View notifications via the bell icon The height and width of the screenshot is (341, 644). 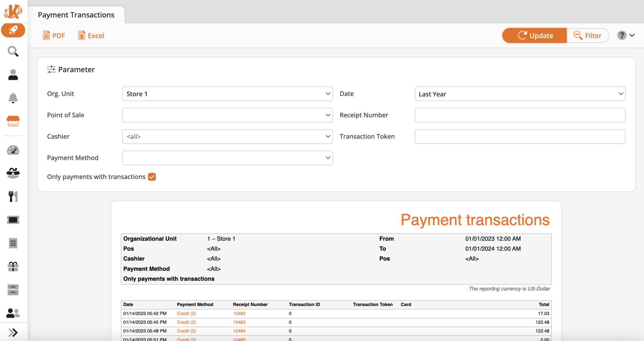coord(13,98)
